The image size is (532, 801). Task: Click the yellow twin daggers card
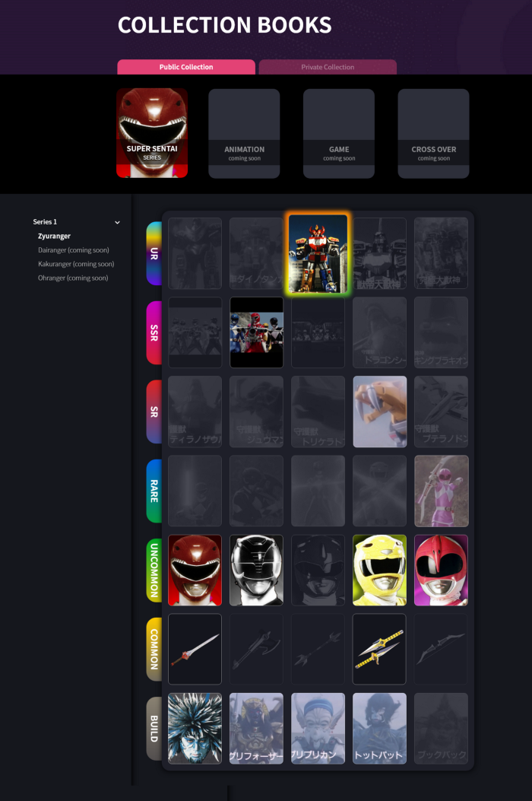point(379,649)
